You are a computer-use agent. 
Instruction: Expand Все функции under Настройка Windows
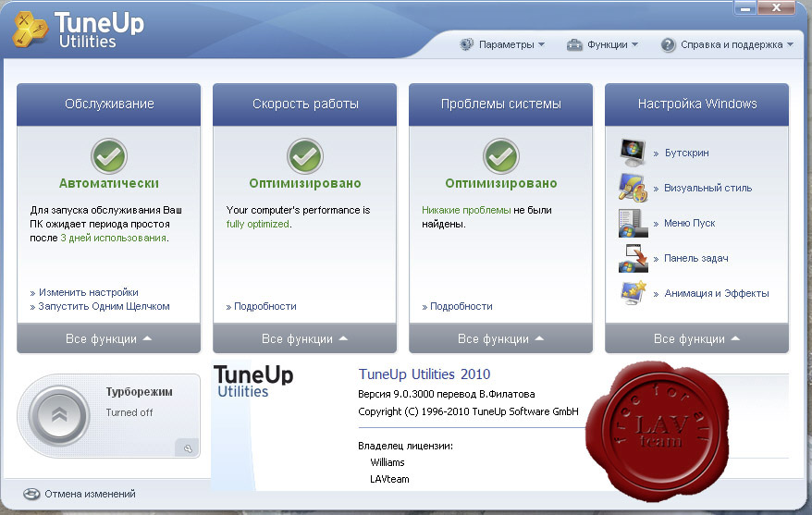pos(697,338)
